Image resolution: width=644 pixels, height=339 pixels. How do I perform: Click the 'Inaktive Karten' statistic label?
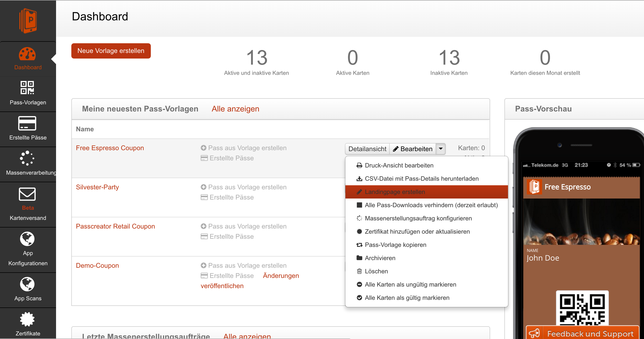coord(449,73)
